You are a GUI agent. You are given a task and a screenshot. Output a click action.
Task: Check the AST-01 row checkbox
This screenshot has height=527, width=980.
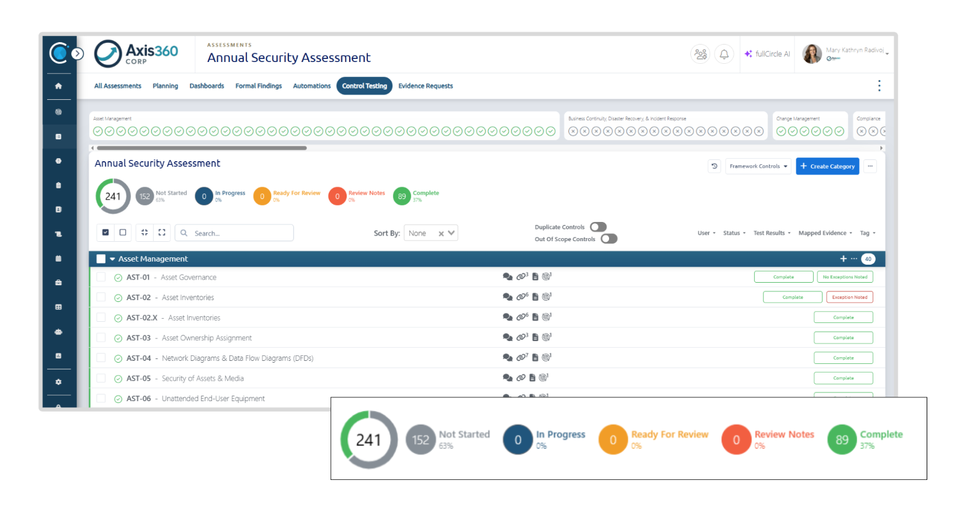(x=101, y=277)
